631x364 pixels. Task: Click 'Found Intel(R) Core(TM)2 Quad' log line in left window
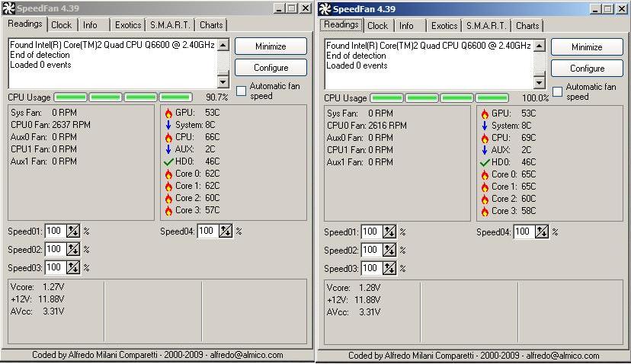pos(112,45)
